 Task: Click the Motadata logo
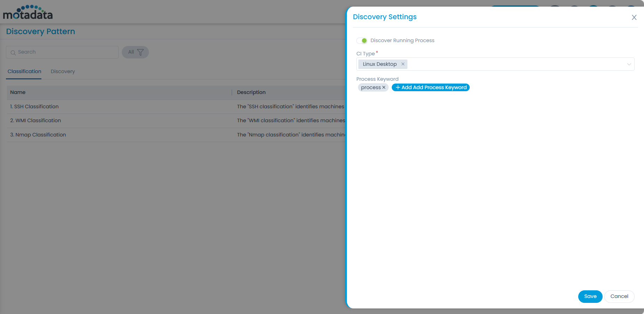click(x=28, y=13)
